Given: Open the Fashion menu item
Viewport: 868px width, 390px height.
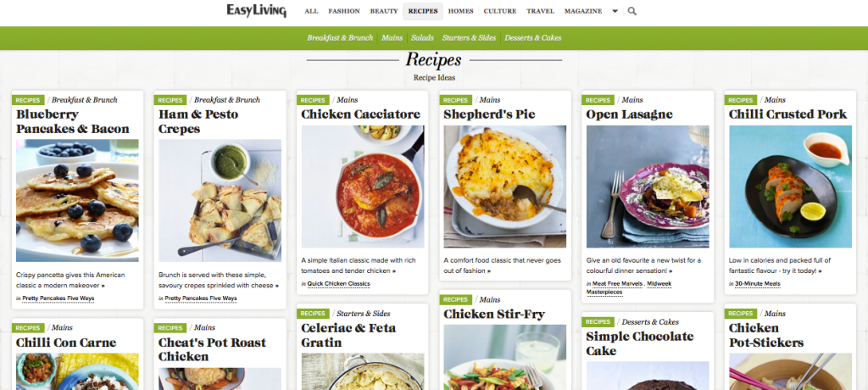Looking at the screenshot, I should coord(344,11).
